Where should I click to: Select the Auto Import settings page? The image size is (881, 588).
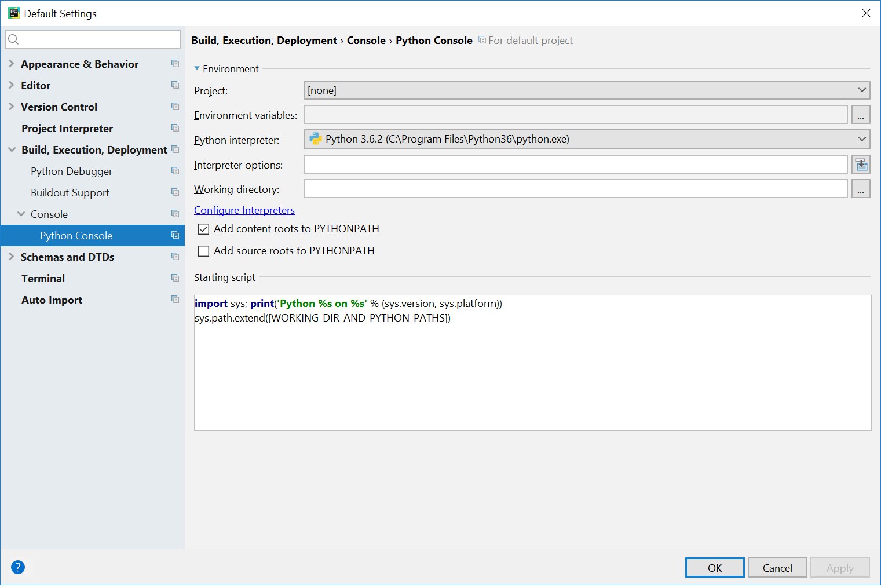(x=52, y=300)
